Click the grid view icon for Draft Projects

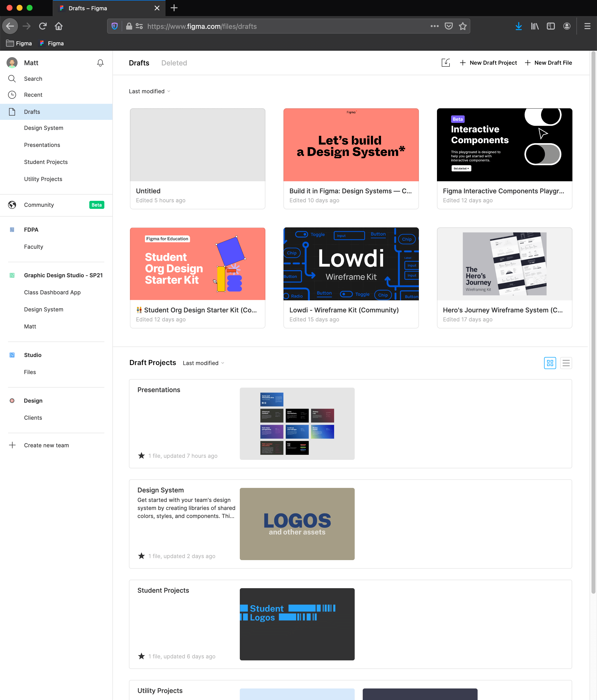(x=550, y=363)
